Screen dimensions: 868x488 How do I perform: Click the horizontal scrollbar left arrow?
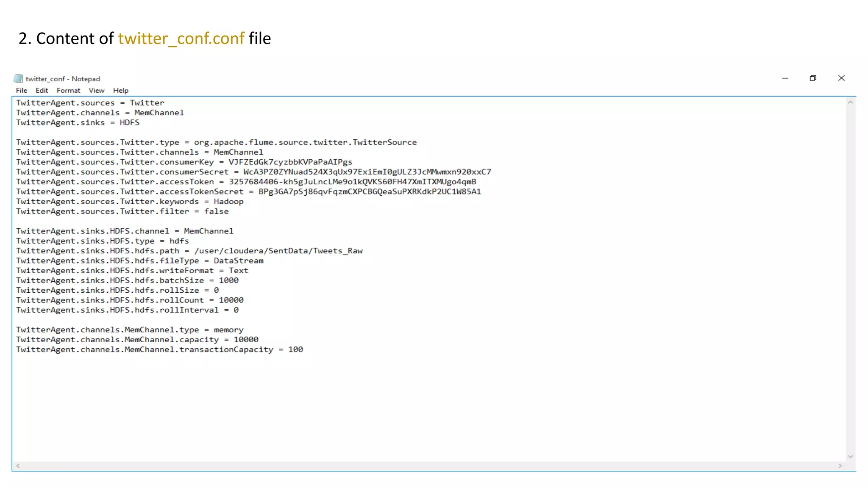click(x=18, y=466)
